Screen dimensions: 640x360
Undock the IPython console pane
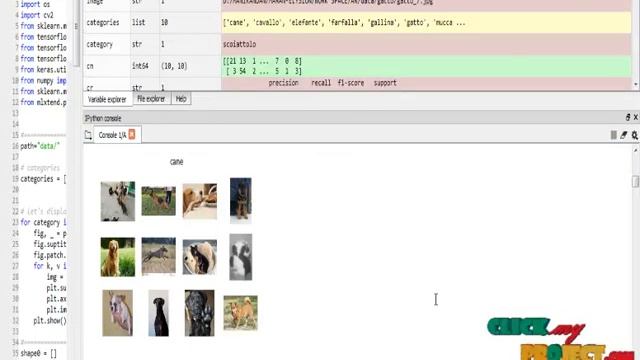(x=628, y=118)
